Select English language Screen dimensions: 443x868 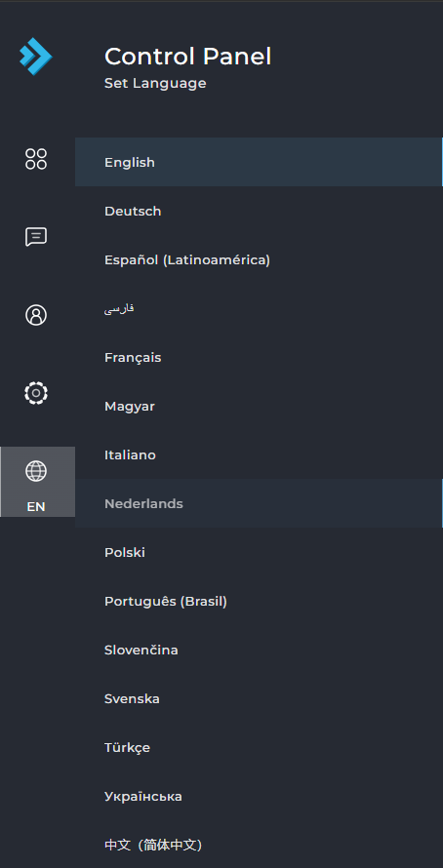tap(259, 162)
